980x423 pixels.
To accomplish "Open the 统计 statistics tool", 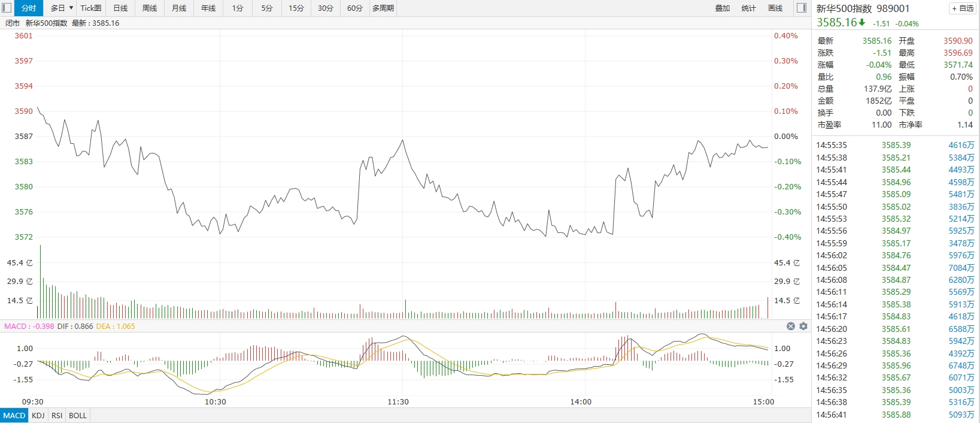I will coord(749,8).
